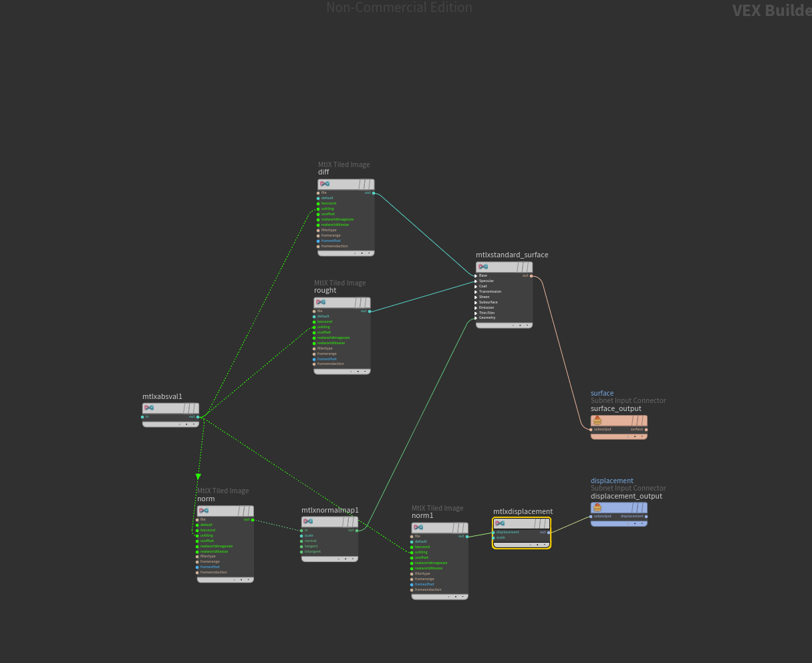Expand the Subsurface input group
This screenshot has height=663, width=812.
coord(476,302)
